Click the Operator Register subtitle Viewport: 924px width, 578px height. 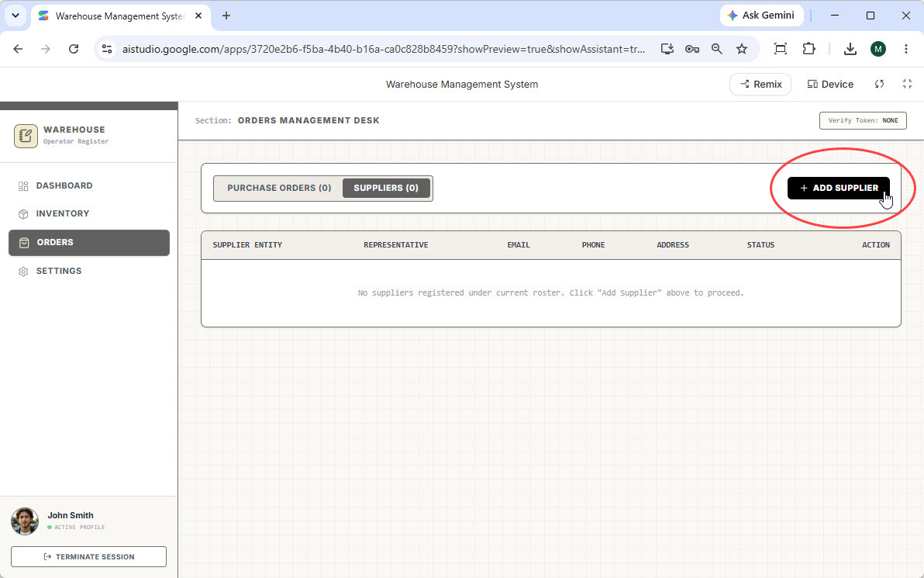click(x=76, y=141)
